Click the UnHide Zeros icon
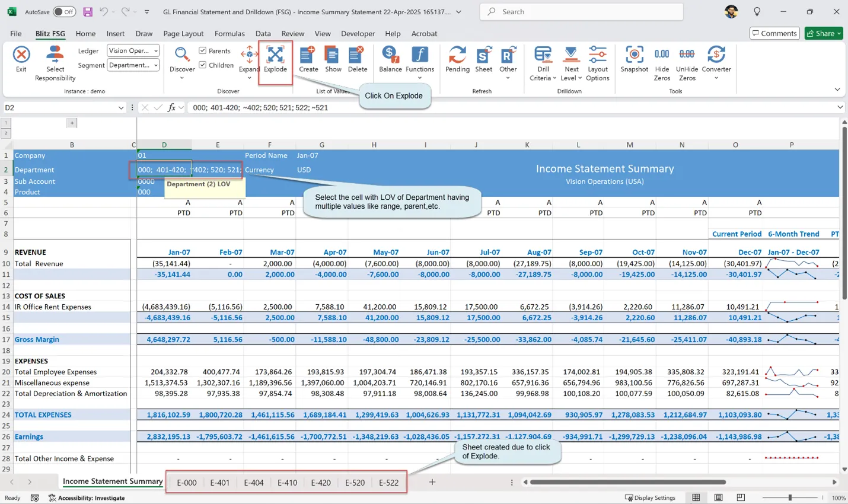 tap(687, 54)
